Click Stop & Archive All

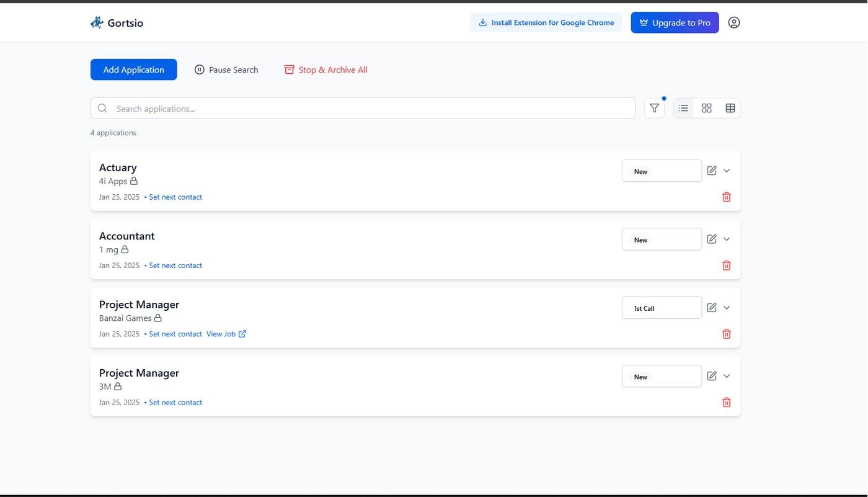tap(325, 70)
